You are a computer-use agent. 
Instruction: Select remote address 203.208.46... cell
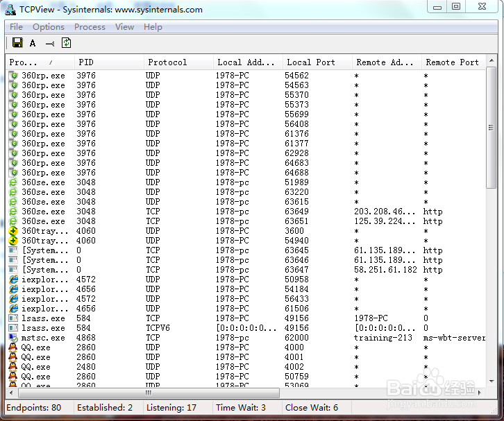(x=385, y=212)
